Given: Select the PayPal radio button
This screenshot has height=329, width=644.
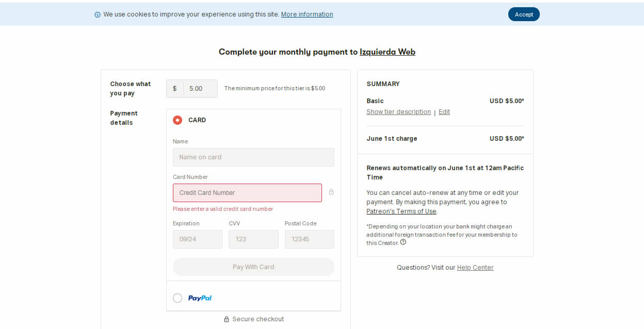Looking at the screenshot, I should [x=178, y=298].
